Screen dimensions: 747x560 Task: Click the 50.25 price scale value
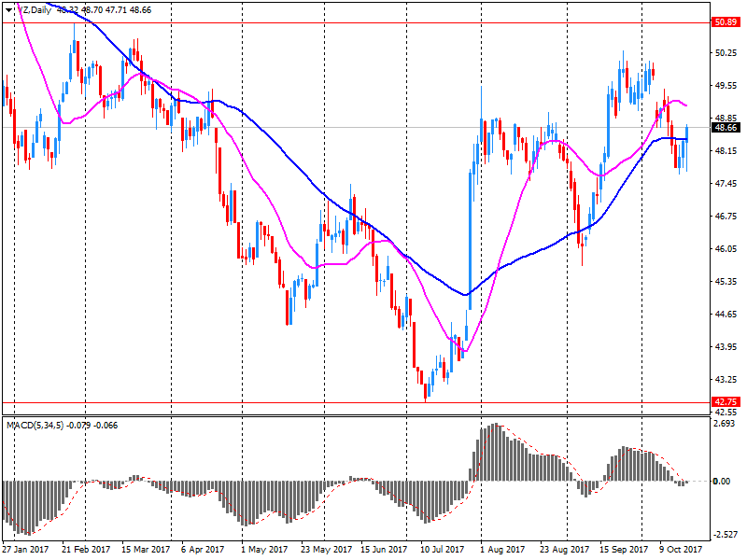pos(726,53)
